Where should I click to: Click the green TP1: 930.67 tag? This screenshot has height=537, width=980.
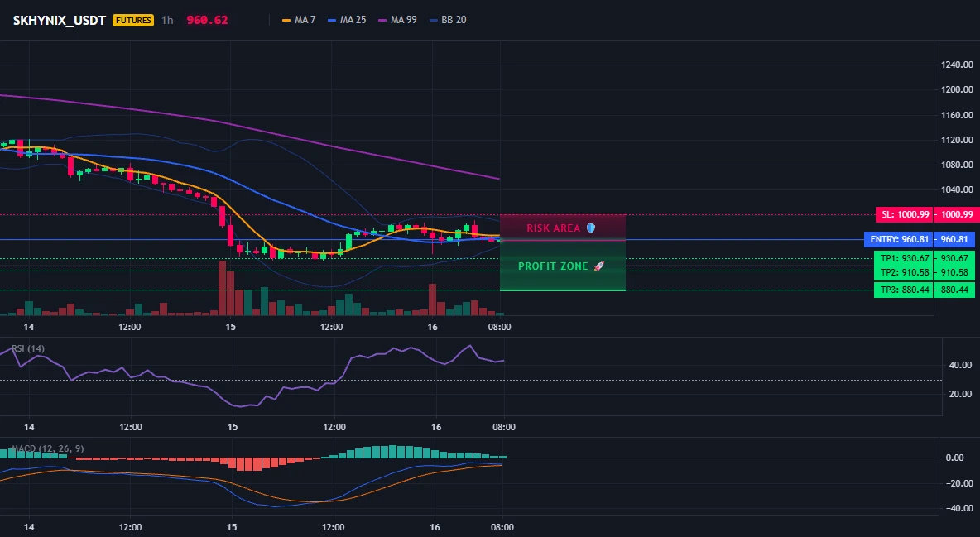(925, 258)
